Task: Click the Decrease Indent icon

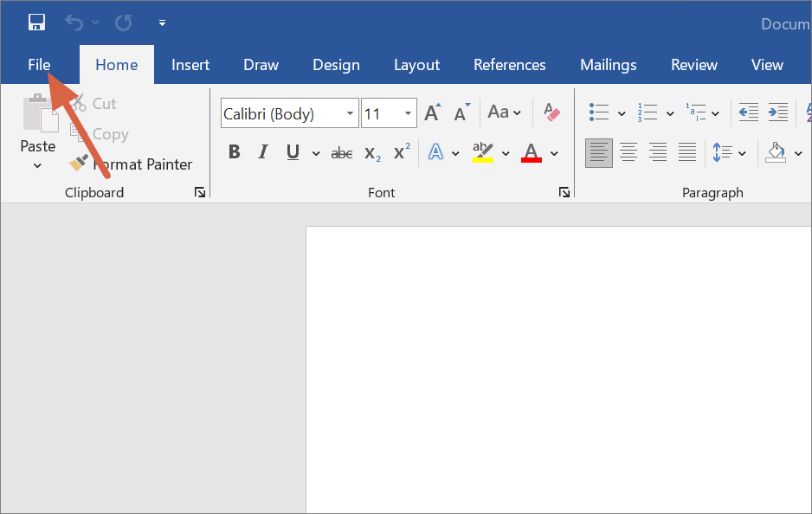Action: coord(749,112)
